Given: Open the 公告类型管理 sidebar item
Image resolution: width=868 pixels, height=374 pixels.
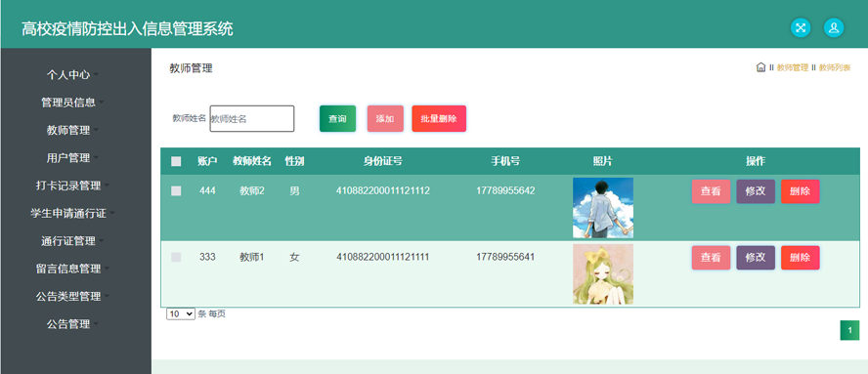Looking at the screenshot, I should click(x=72, y=296).
